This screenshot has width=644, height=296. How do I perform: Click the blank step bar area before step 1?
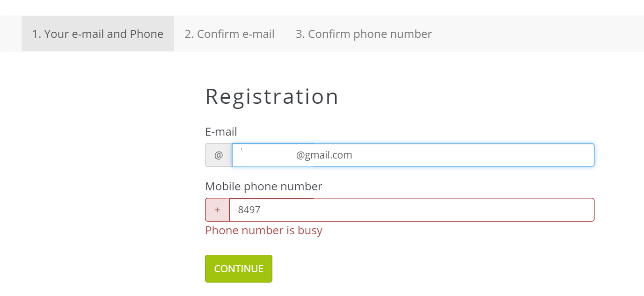pyautogui.click(x=11, y=34)
